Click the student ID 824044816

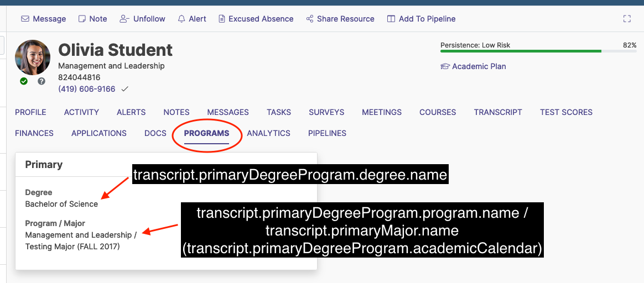79,77
